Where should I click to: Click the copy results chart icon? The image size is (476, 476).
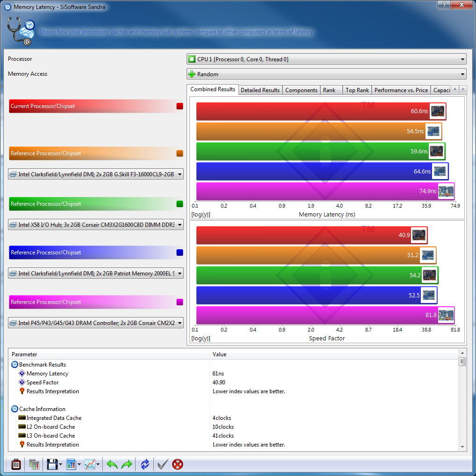tap(34, 464)
